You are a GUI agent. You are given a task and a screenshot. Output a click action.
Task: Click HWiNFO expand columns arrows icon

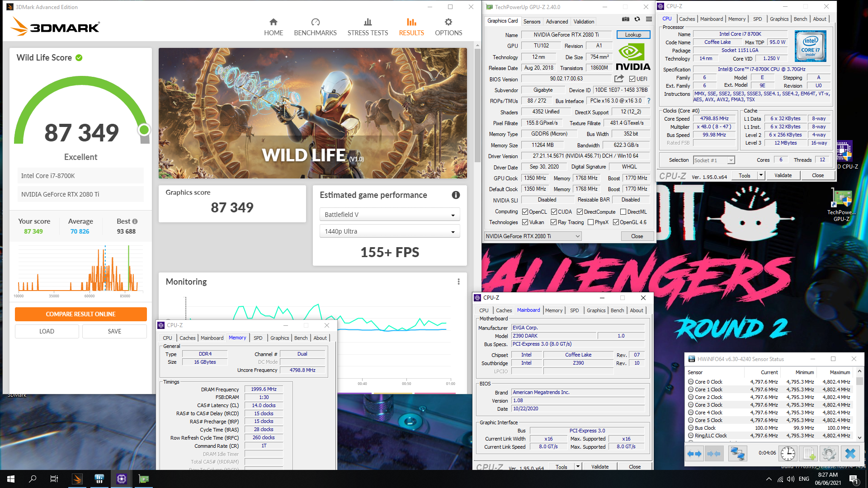(x=694, y=453)
